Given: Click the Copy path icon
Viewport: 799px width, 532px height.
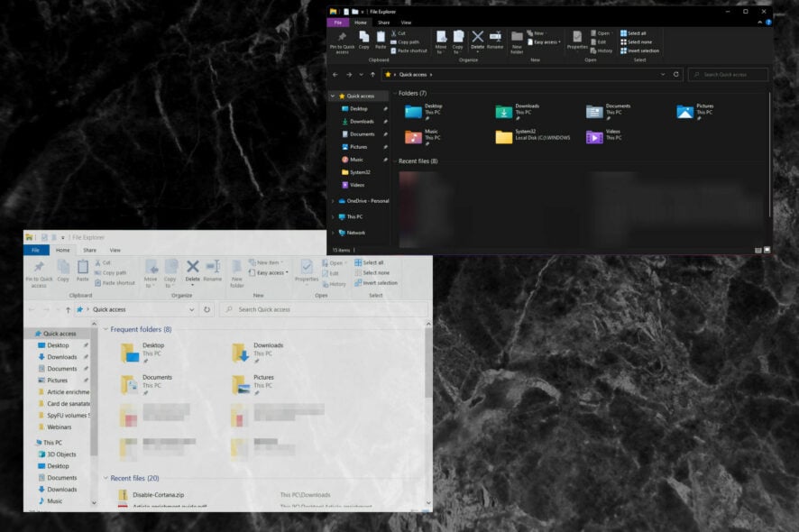Looking at the screenshot, I should tap(115, 271).
